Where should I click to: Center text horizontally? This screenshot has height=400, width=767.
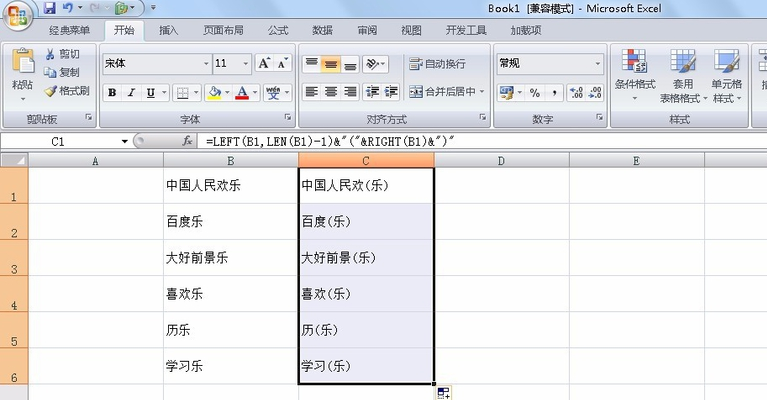pos(331,92)
